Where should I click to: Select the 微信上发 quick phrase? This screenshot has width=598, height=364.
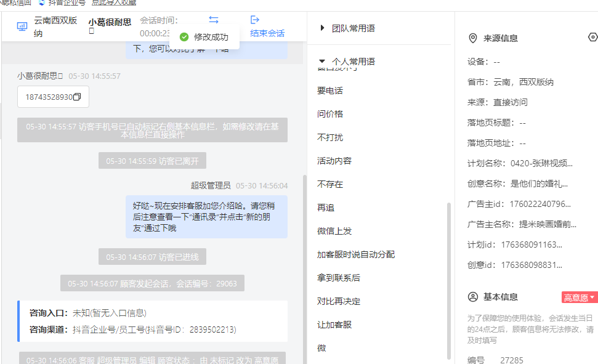pos(334,231)
